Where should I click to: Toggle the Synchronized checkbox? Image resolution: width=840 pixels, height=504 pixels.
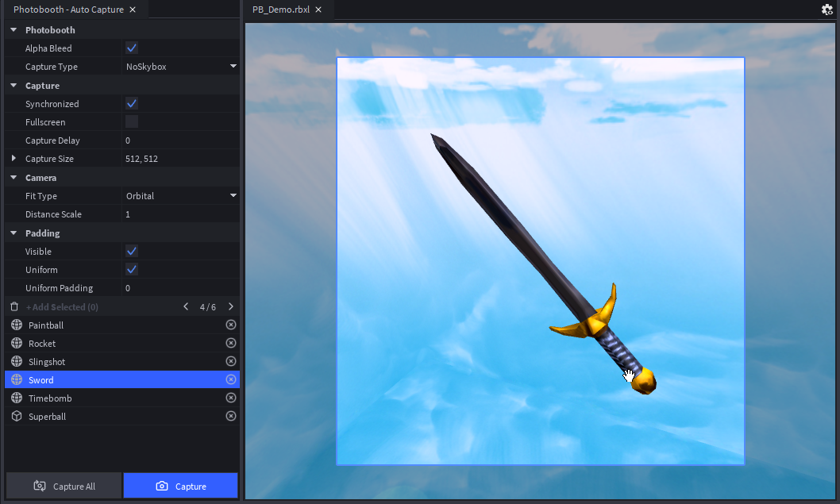click(131, 103)
